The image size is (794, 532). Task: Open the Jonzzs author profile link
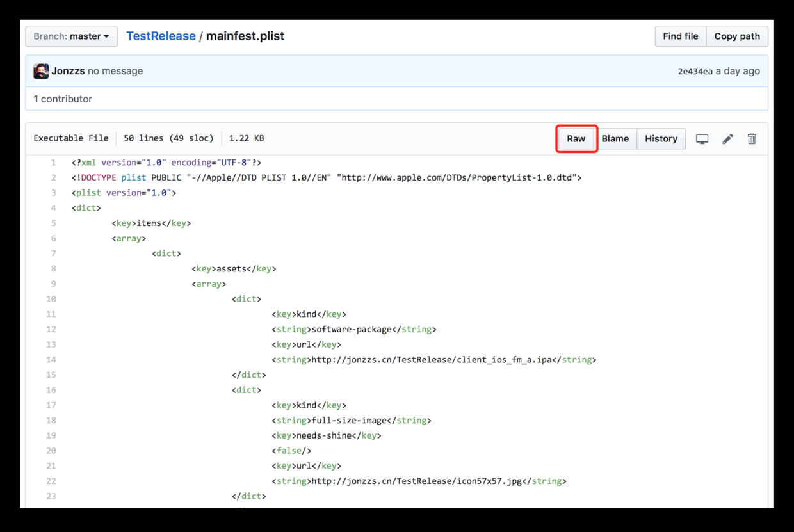[68, 71]
